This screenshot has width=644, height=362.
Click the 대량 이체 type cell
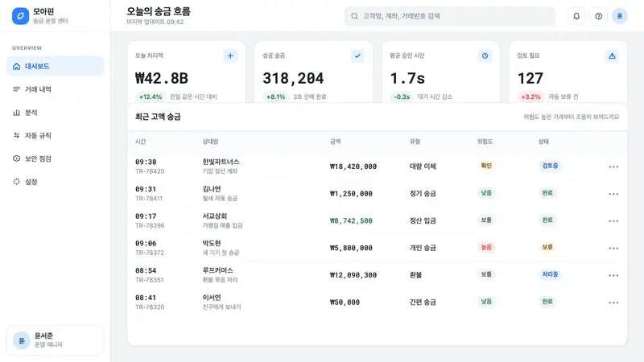(x=423, y=167)
